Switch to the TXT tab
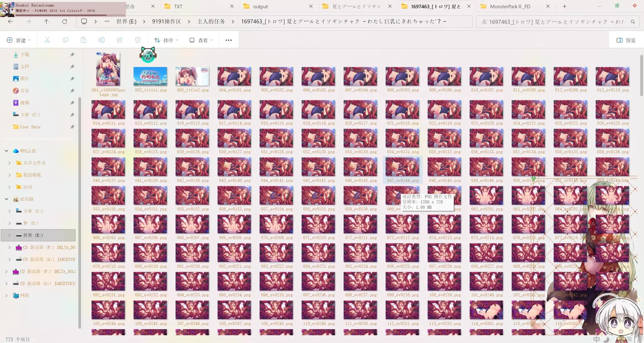Viewport: 644px width, 343px height. click(198, 6)
